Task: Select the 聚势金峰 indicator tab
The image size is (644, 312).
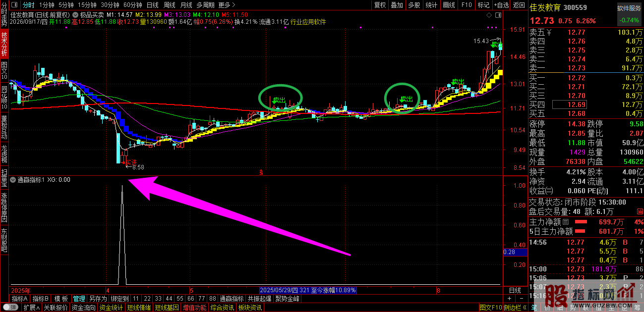Action: point(287,299)
